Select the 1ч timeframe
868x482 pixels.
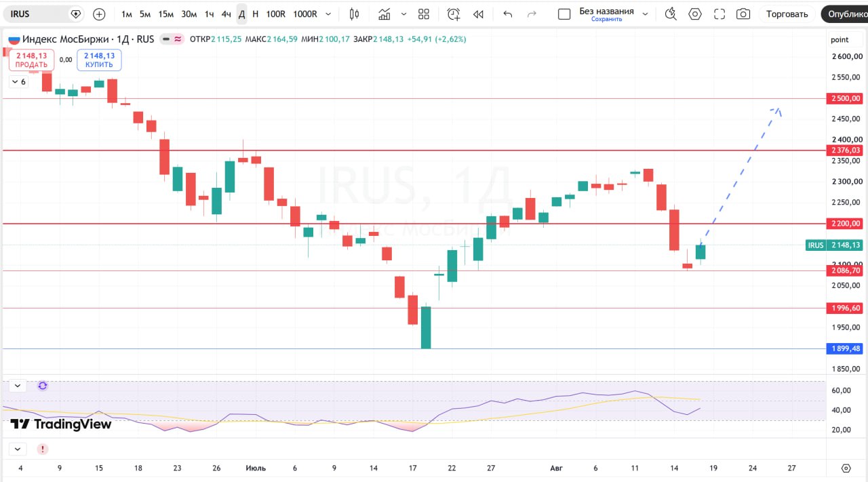coord(210,14)
